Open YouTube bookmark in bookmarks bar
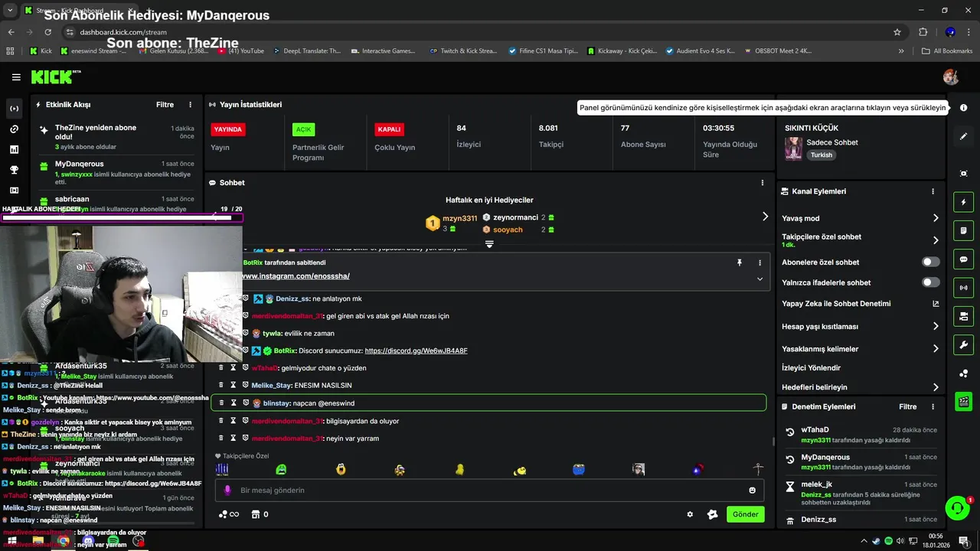This screenshot has height=551, width=980. (241, 51)
